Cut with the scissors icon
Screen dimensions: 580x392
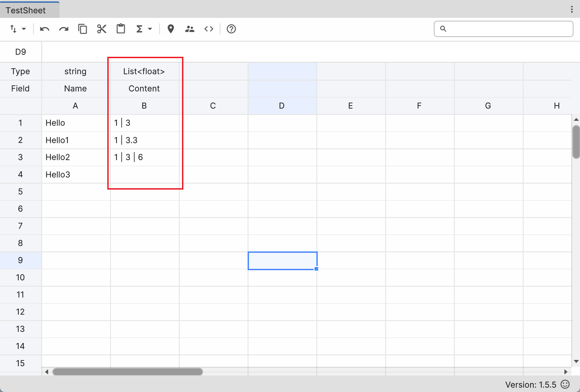tap(102, 29)
